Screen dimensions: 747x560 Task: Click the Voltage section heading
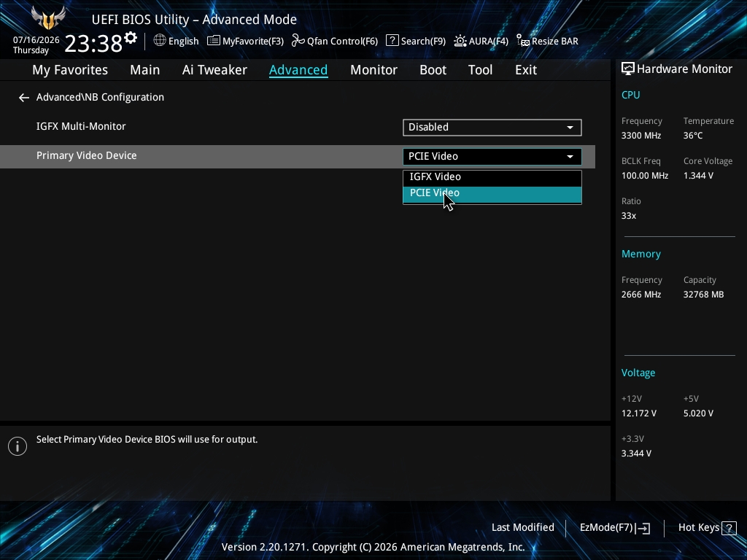point(638,373)
